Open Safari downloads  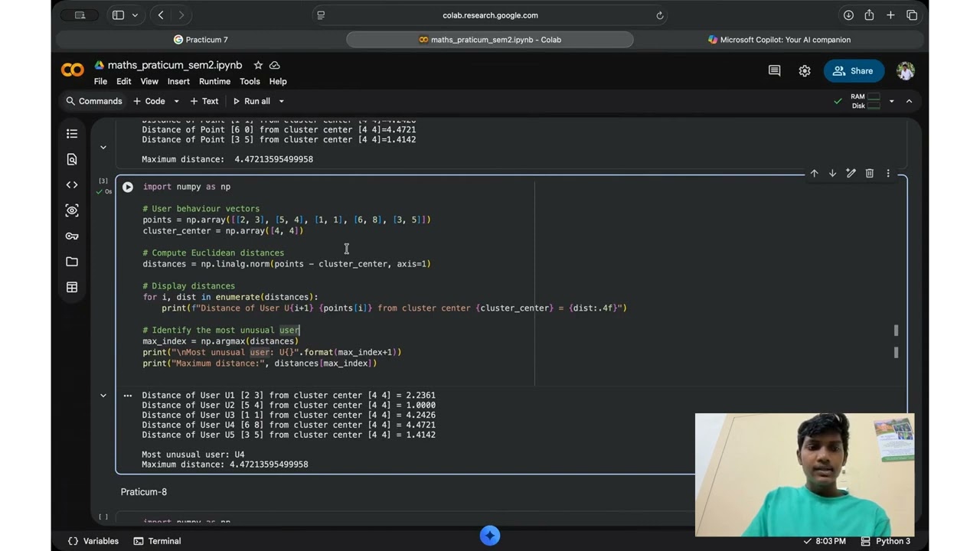point(848,15)
